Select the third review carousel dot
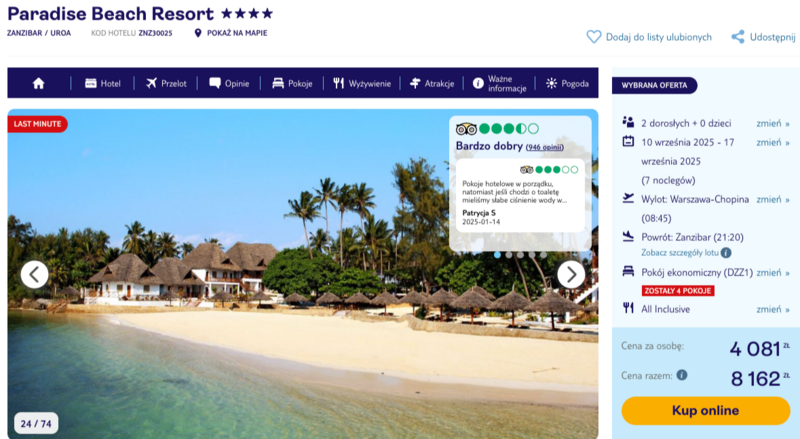This screenshot has width=800, height=439. (520, 255)
